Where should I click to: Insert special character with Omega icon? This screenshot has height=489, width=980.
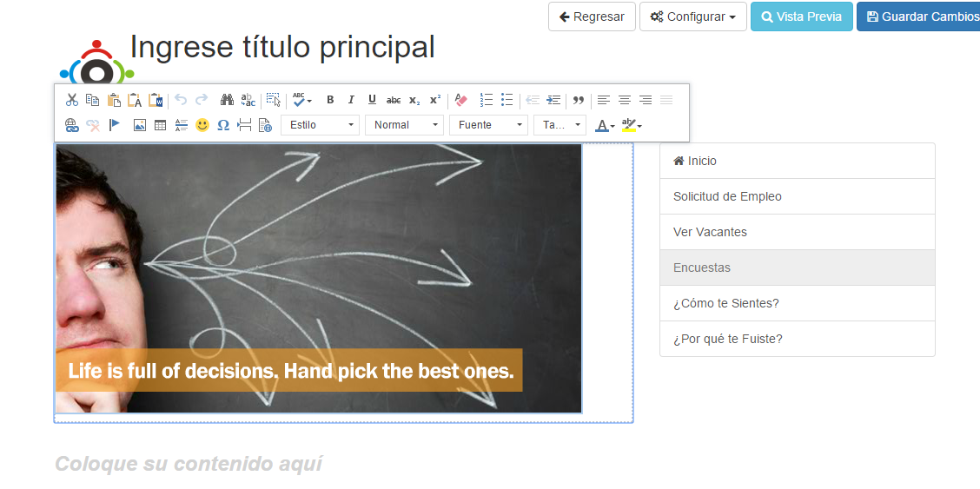[x=223, y=125]
